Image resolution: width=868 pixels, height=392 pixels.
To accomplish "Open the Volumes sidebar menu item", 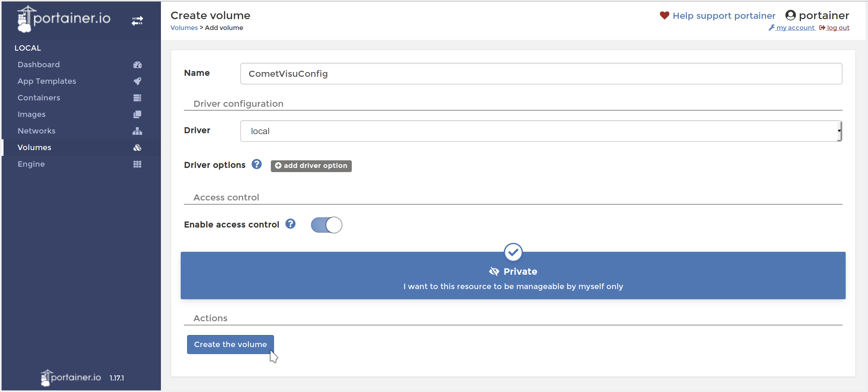I will pos(34,148).
